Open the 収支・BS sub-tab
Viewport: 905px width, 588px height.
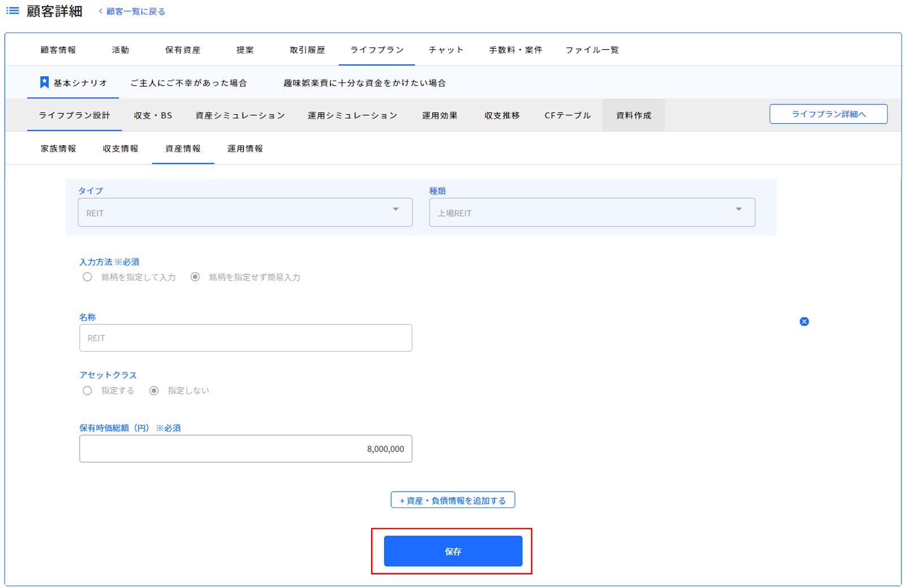pyautogui.click(x=153, y=115)
